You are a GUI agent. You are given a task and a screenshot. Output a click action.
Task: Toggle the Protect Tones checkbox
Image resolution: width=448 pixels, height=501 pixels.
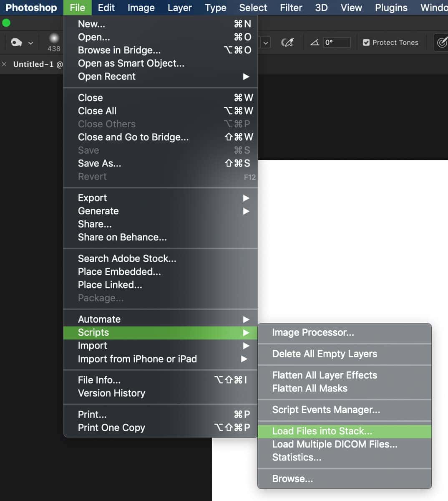click(x=366, y=42)
